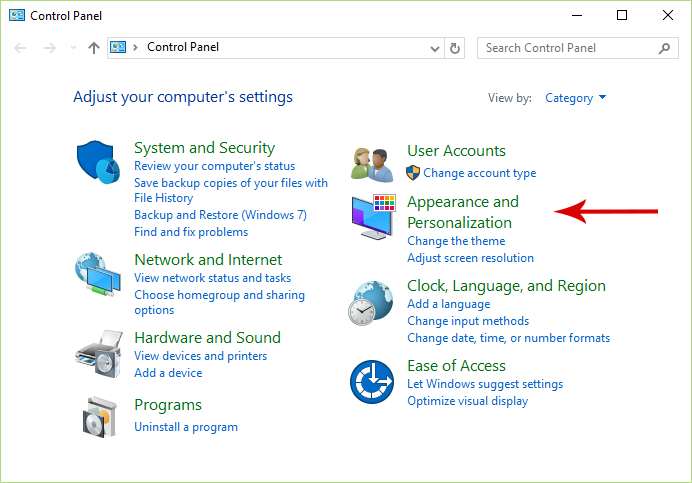Click the User Accounts people icon
Screen dimensions: 692x483
click(372, 165)
